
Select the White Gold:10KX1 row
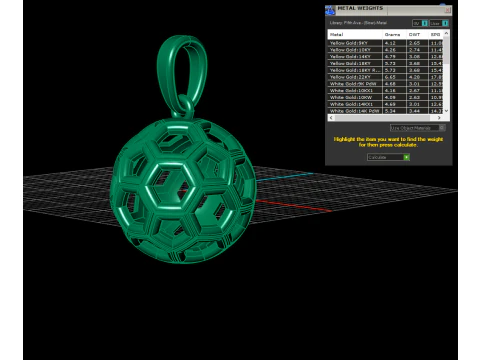(386, 90)
